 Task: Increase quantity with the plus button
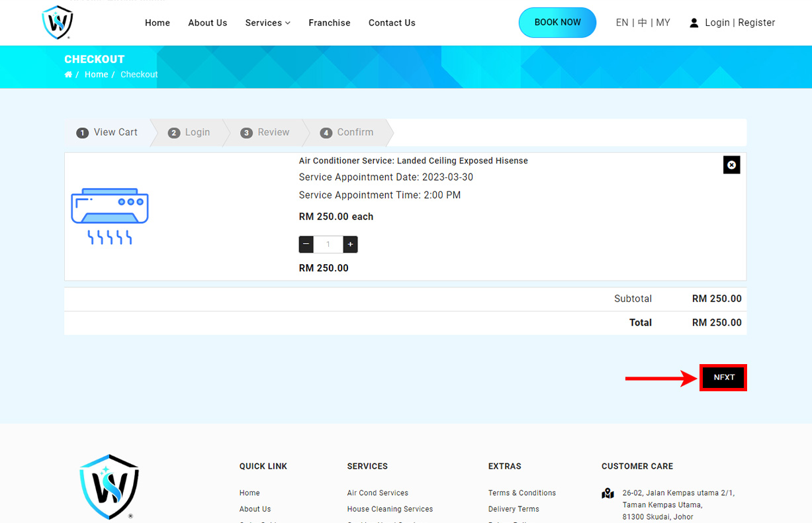click(351, 244)
